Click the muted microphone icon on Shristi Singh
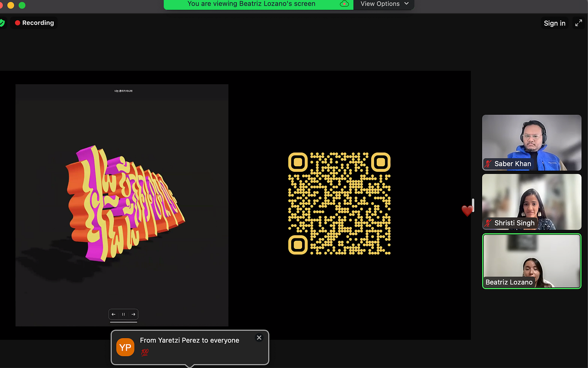Screen dimensions: 588x368 tap(488, 223)
